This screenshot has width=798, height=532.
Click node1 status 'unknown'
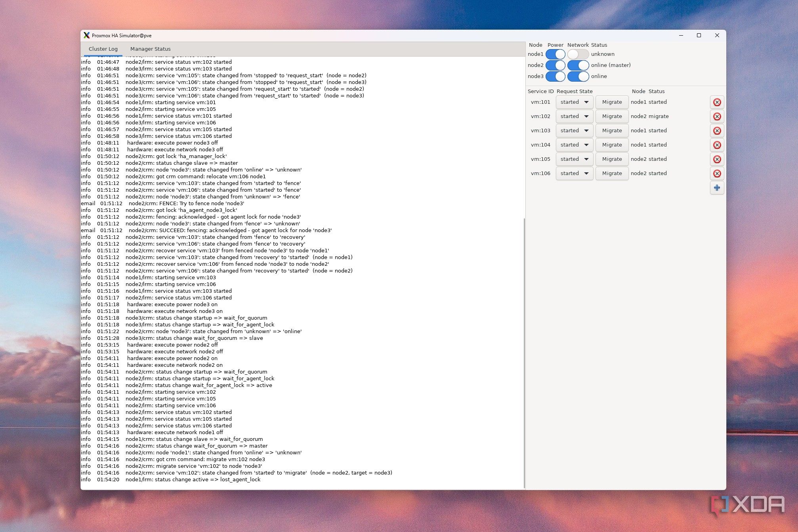point(603,54)
